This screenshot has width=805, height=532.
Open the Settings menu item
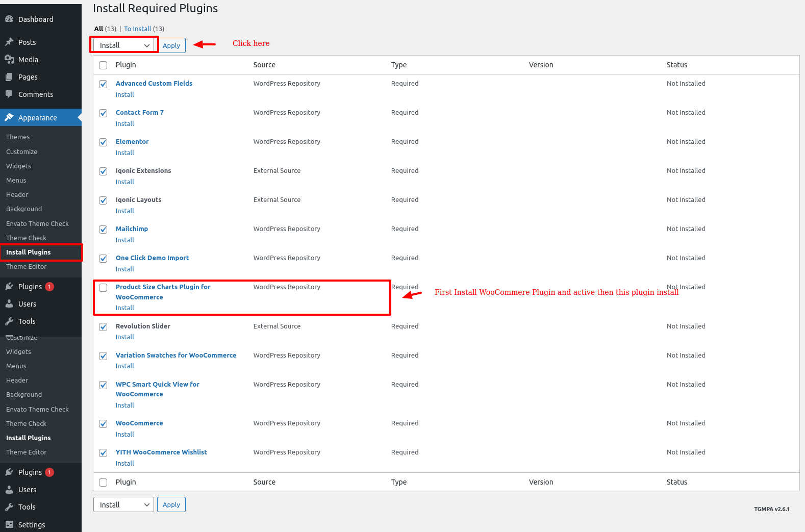[x=32, y=524]
